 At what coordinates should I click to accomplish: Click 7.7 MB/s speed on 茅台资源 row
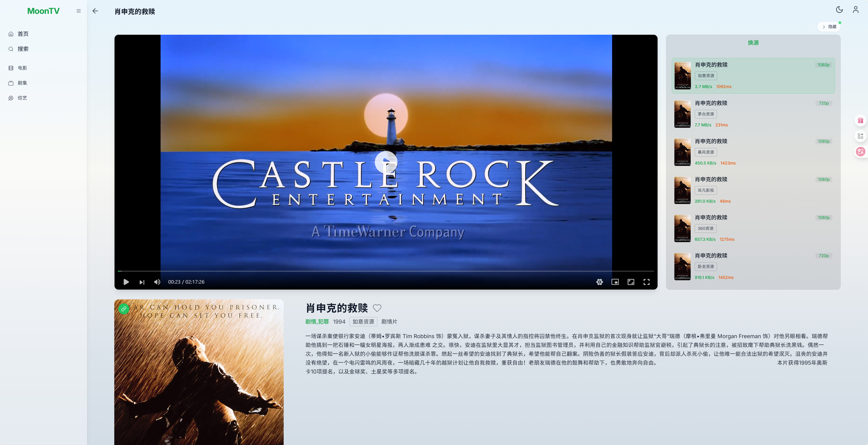coord(703,125)
